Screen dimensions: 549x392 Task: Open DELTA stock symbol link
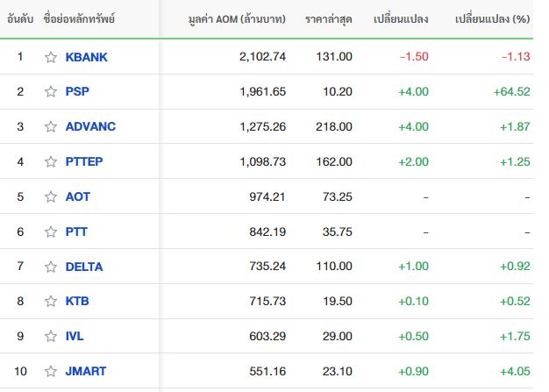(84, 267)
